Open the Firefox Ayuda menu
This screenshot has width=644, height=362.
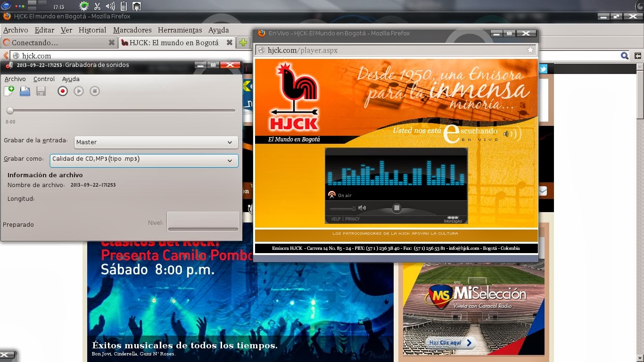click(218, 30)
